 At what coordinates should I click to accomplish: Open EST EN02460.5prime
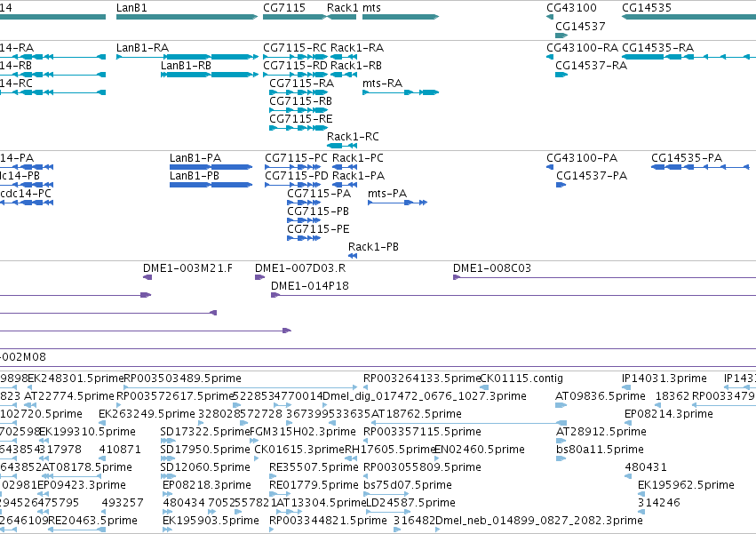438,458
